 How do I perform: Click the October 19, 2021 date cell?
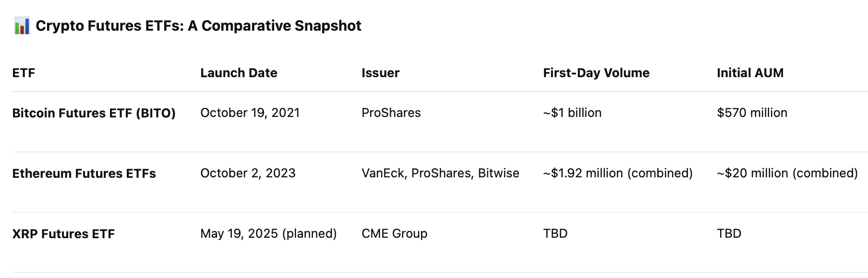coord(250,113)
